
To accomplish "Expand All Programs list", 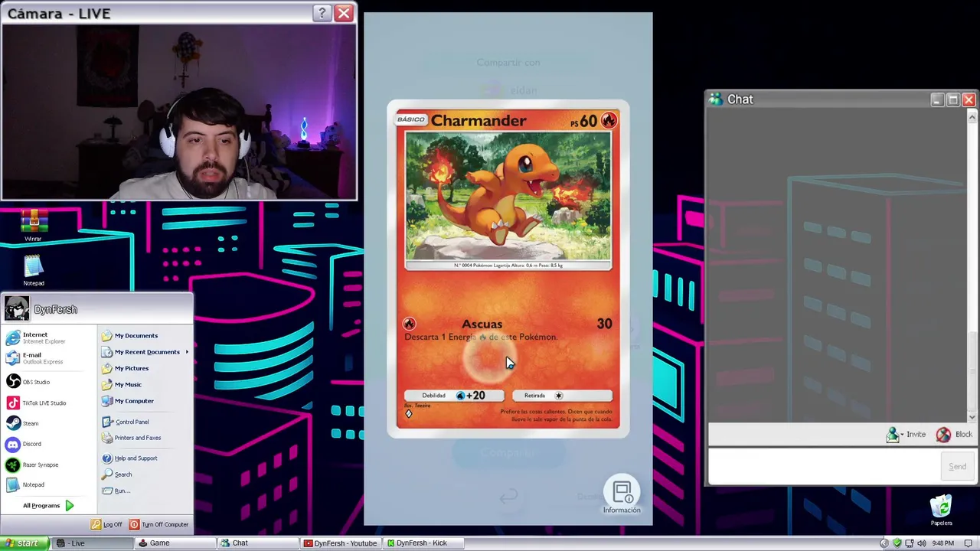I will coord(47,505).
